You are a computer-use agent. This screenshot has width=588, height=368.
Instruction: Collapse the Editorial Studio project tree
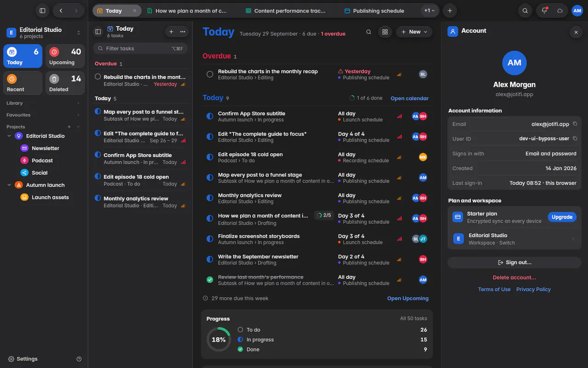click(9, 136)
